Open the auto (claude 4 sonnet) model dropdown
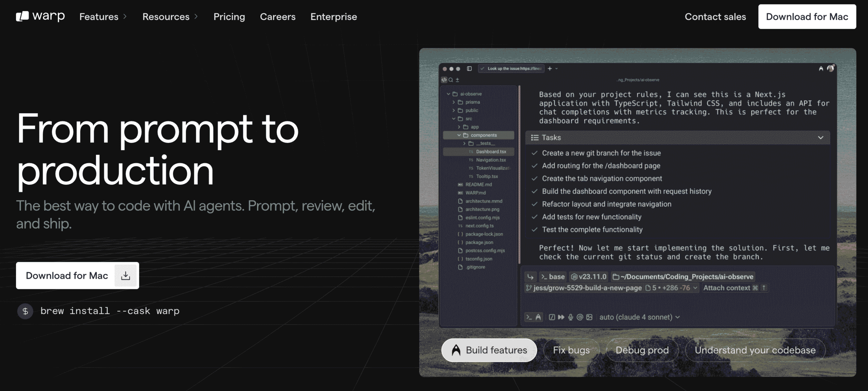868x391 pixels. [x=639, y=317]
